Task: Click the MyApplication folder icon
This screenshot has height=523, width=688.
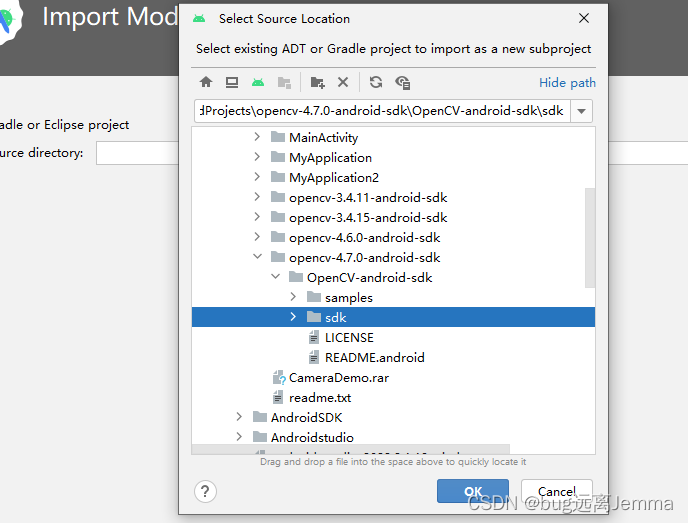Action: [278, 157]
